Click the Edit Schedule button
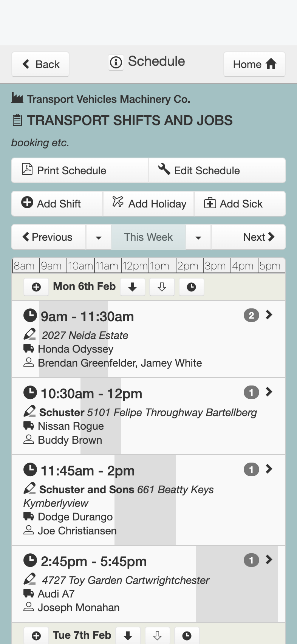The width and height of the screenshot is (297, 644). 217,170
